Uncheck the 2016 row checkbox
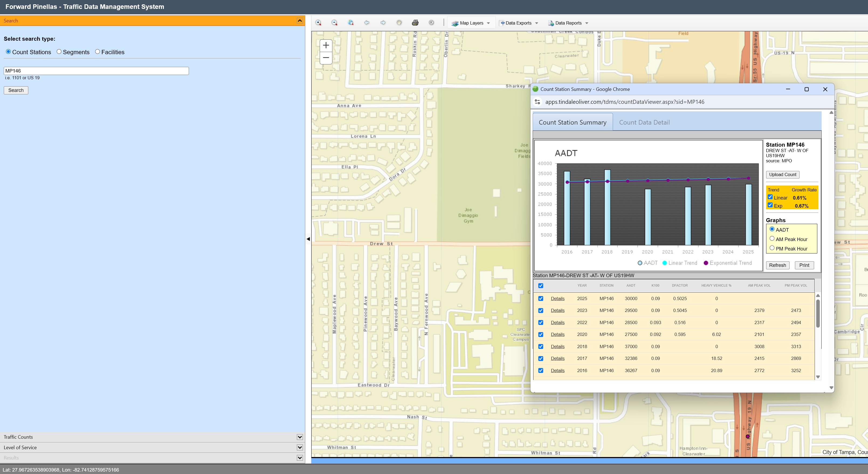This screenshot has height=474, width=868. [540, 370]
